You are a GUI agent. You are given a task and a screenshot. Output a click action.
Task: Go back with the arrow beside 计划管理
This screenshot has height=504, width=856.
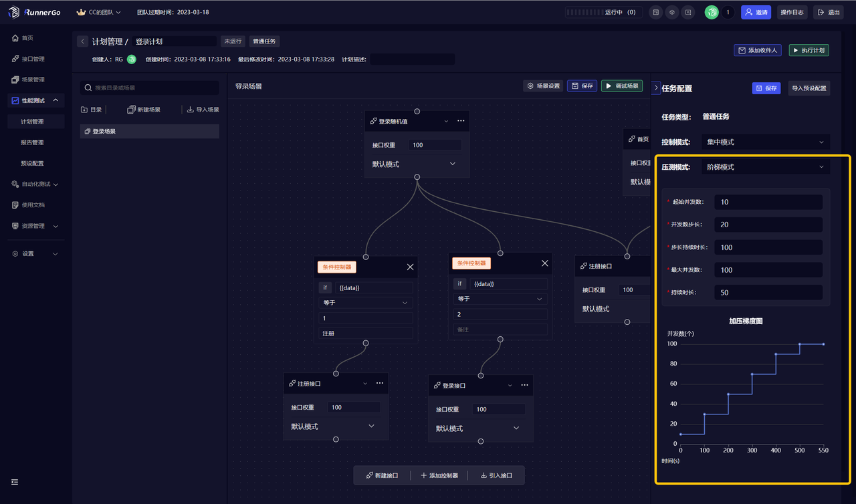[82, 41]
